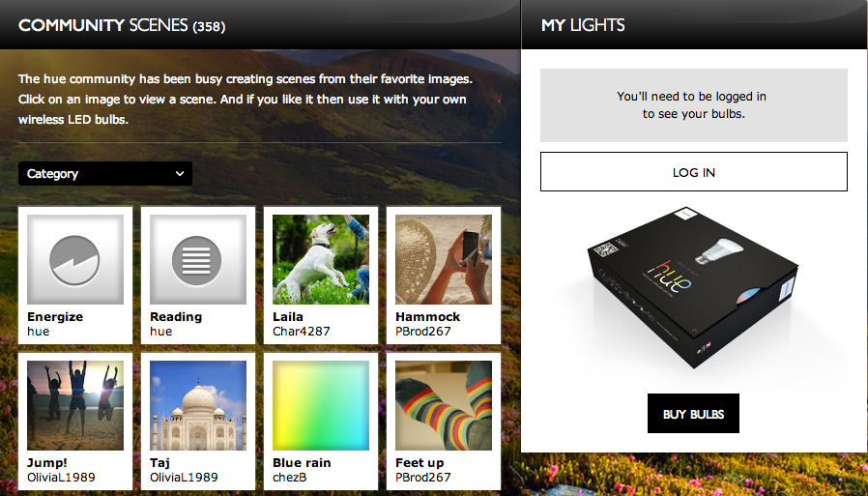Choose the Blue rain gradient scene

coord(321,406)
